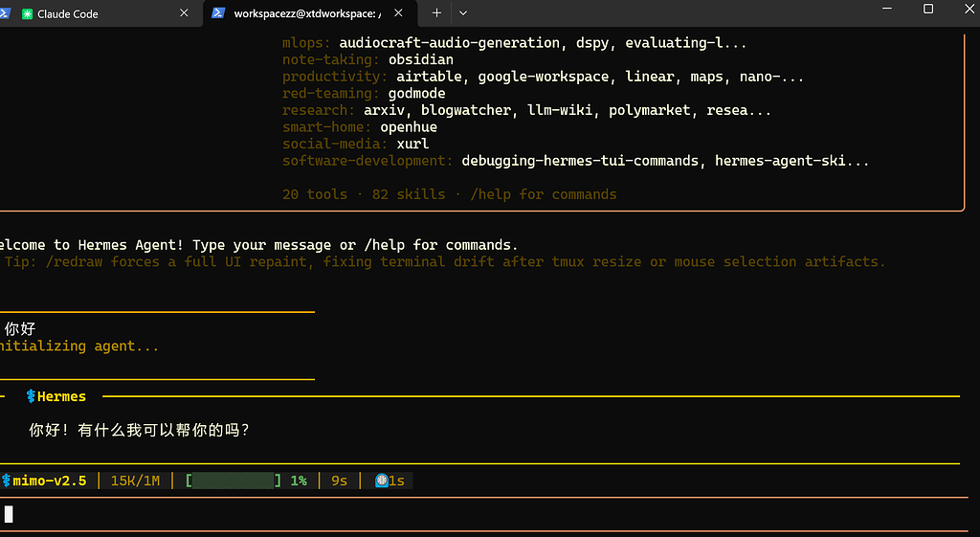
Task: Click the context usage progress bar
Action: [x=234, y=481]
